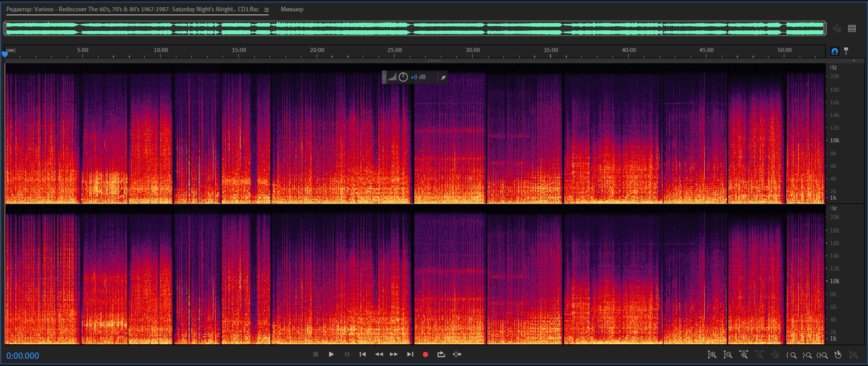This screenshot has height=366, width=868.
Task: Click Zoom In Amplitude icon
Action: (x=712, y=355)
